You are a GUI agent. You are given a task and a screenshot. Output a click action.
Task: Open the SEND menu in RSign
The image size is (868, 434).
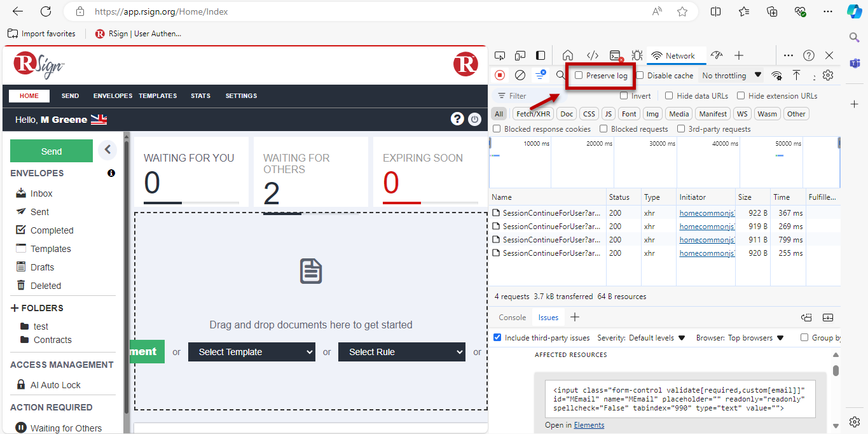click(x=70, y=96)
